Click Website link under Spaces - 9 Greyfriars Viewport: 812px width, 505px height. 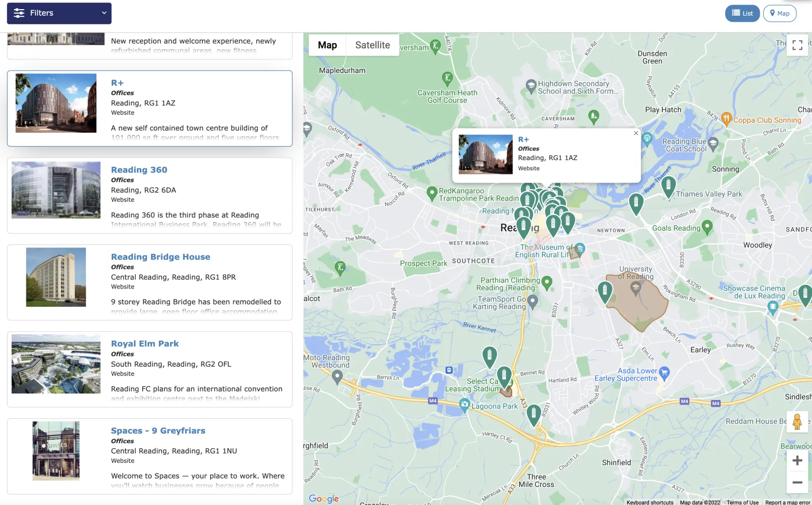(x=123, y=461)
